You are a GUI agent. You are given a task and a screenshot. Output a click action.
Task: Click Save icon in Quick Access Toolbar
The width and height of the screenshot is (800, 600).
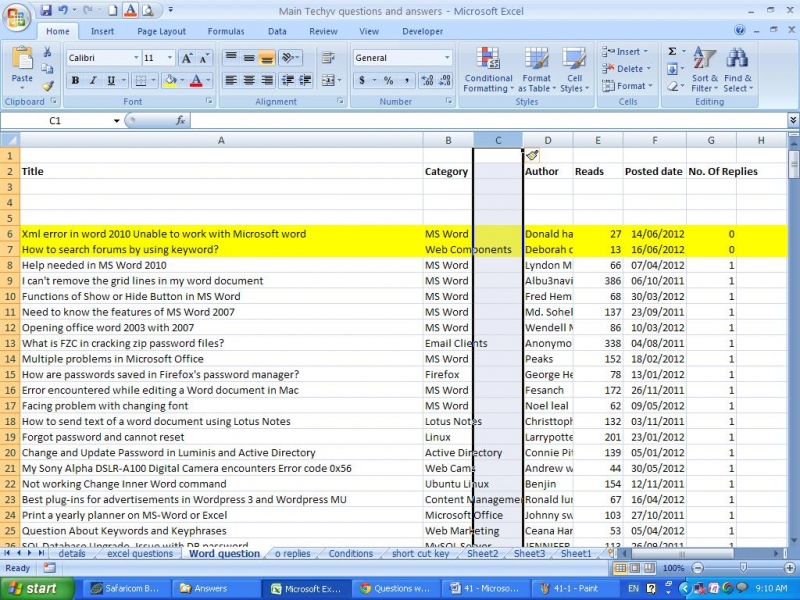(x=45, y=10)
